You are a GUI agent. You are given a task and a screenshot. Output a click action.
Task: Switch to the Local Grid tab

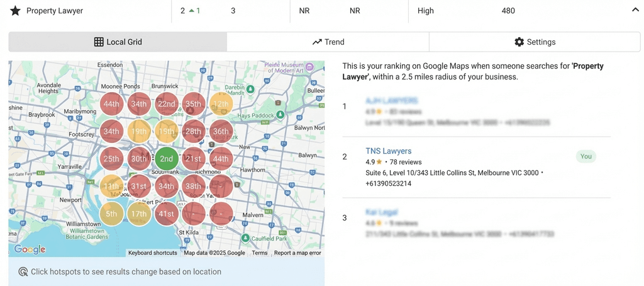pos(118,42)
